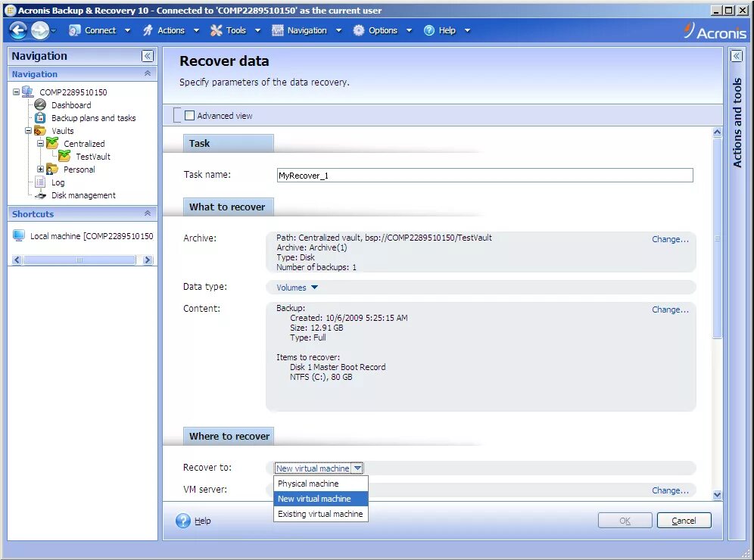Click the Recover to combo box arrow

click(x=357, y=468)
